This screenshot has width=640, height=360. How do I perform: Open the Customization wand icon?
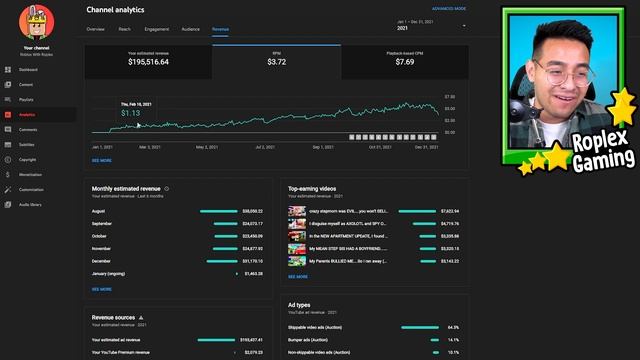[x=8, y=190]
